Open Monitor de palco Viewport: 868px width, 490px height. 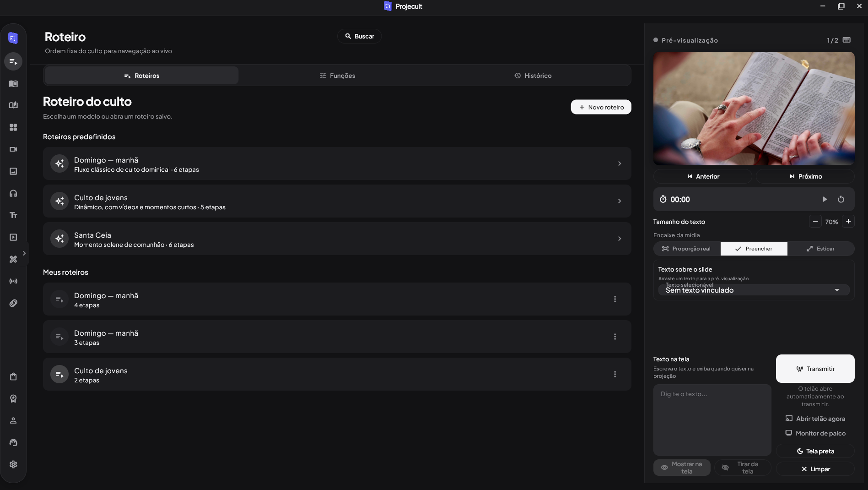(815, 433)
